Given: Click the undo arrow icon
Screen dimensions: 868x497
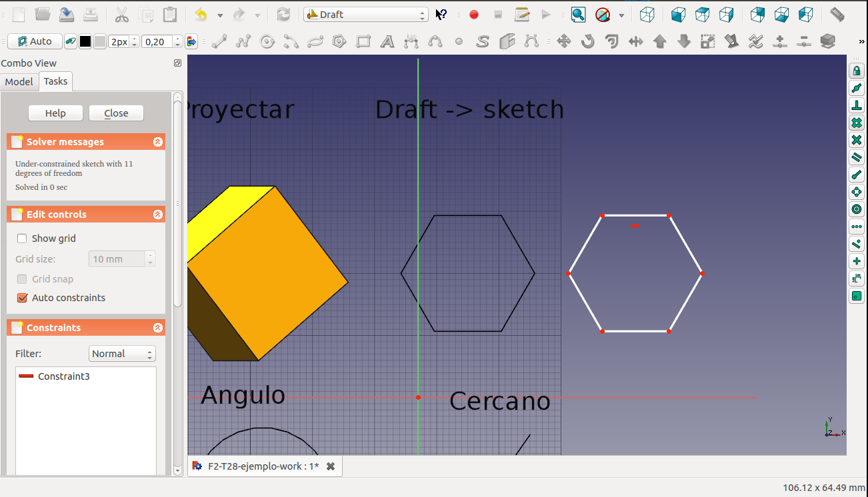Looking at the screenshot, I should [x=201, y=15].
